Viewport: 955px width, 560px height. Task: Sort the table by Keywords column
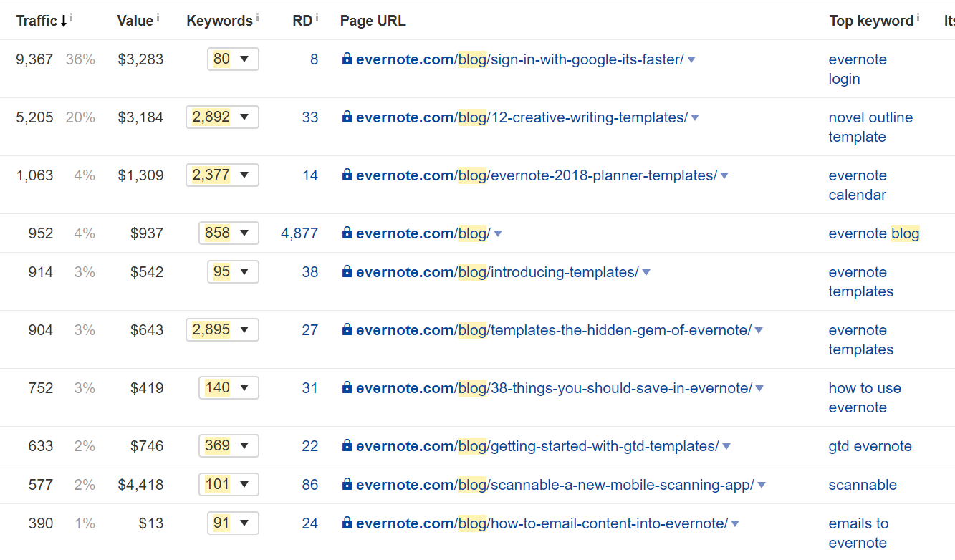(x=219, y=21)
